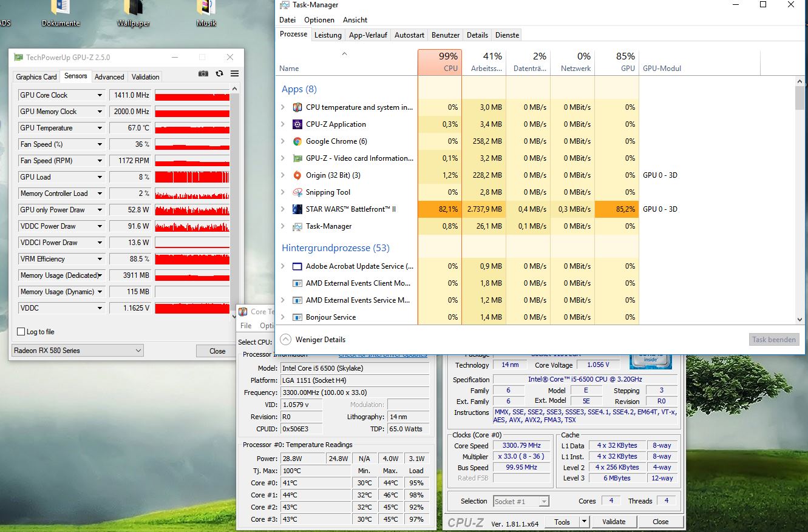808x532 pixels.
Task: Click the GPU Temperature history graph
Action: (x=192, y=128)
